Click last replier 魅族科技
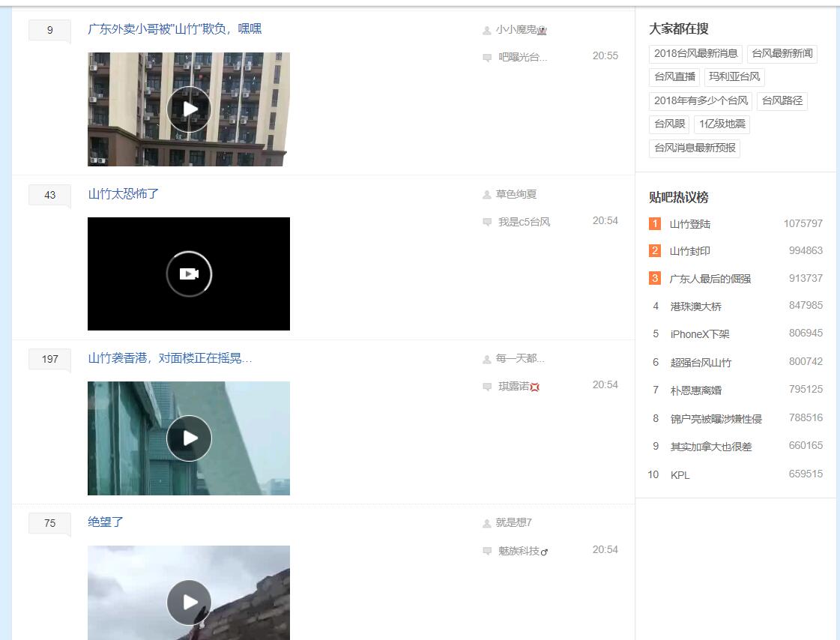Viewport: 840px width, 640px height. coord(519,551)
